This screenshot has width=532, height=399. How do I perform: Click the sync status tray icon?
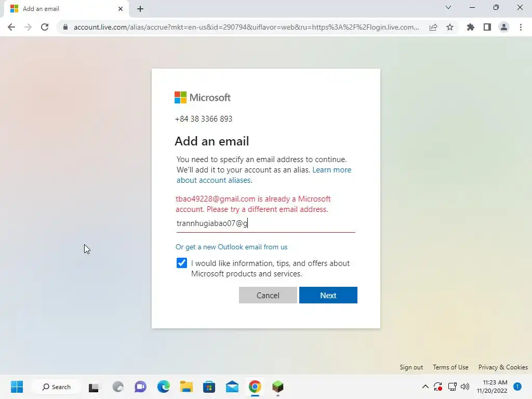pos(438,387)
